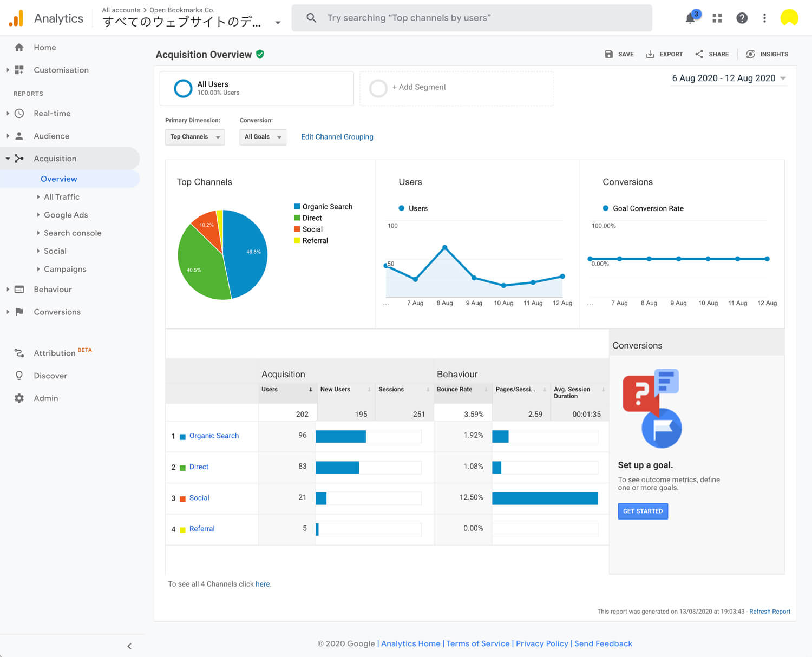Click the Admin gear icon

pos(19,398)
